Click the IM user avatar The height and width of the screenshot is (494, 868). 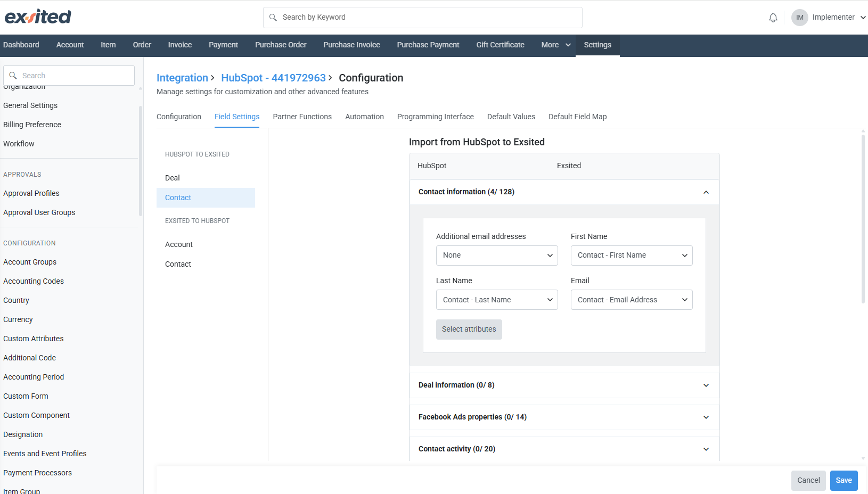pyautogui.click(x=799, y=18)
